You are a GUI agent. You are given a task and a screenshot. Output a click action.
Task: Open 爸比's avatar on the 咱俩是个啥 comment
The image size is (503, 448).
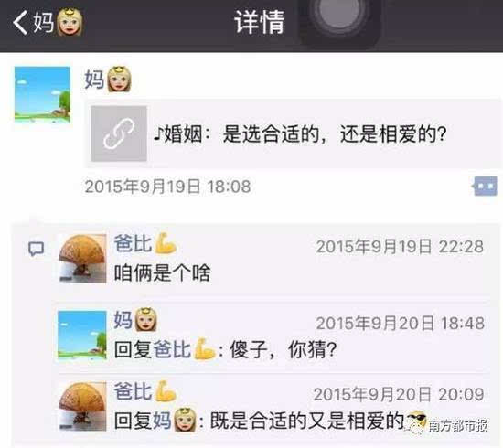coord(82,259)
